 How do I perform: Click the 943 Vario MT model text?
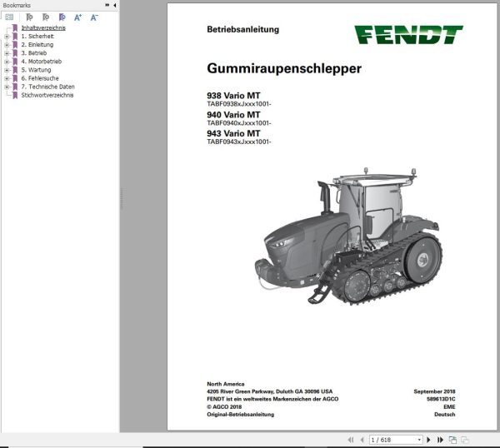point(233,133)
